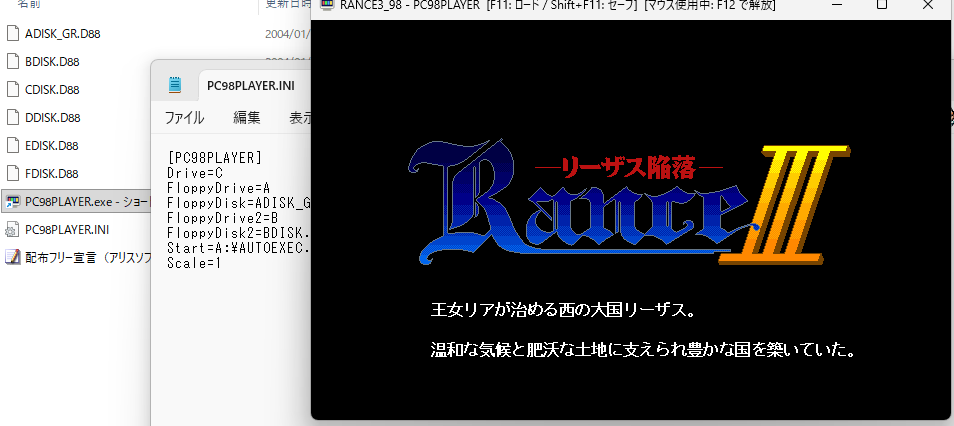
Task: Click 名前 column header in Explorer
Action: tap(29, 4)
